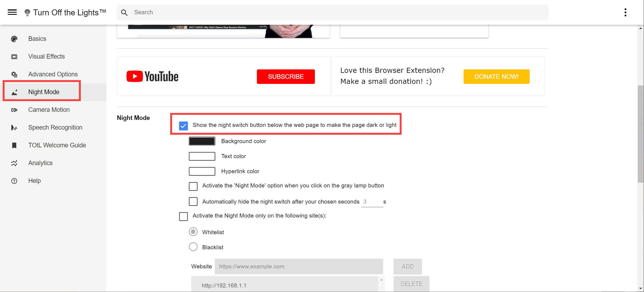This screenshot has height=292, width=644.
Task: Open TOtL Welcome Guide
Action: (57, 145)
